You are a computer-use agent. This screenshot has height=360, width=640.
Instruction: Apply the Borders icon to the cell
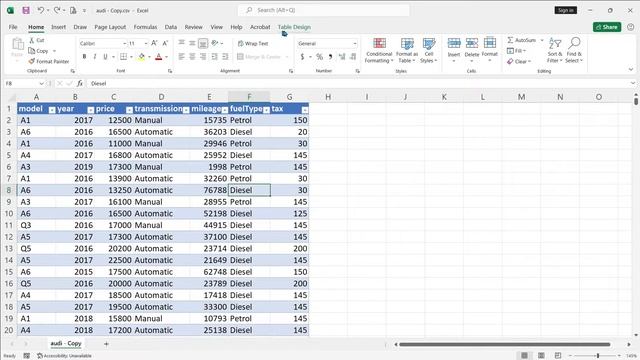coord(123,57)
